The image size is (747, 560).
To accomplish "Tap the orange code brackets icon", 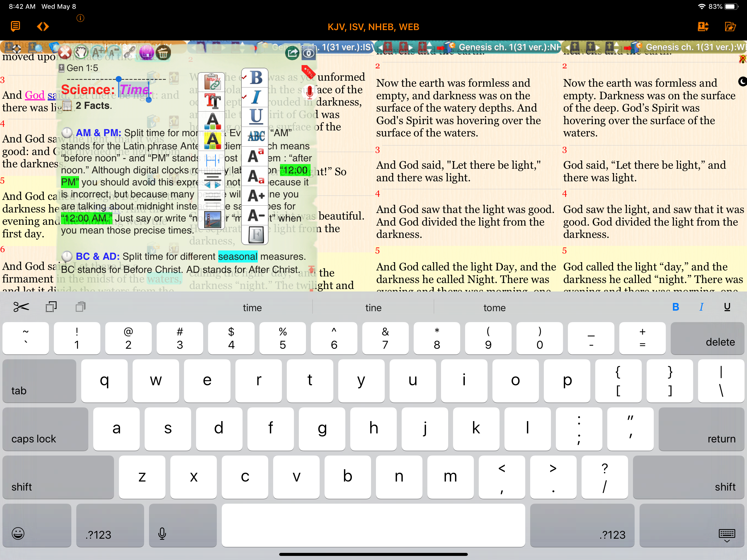I will [x=43, y=26].
